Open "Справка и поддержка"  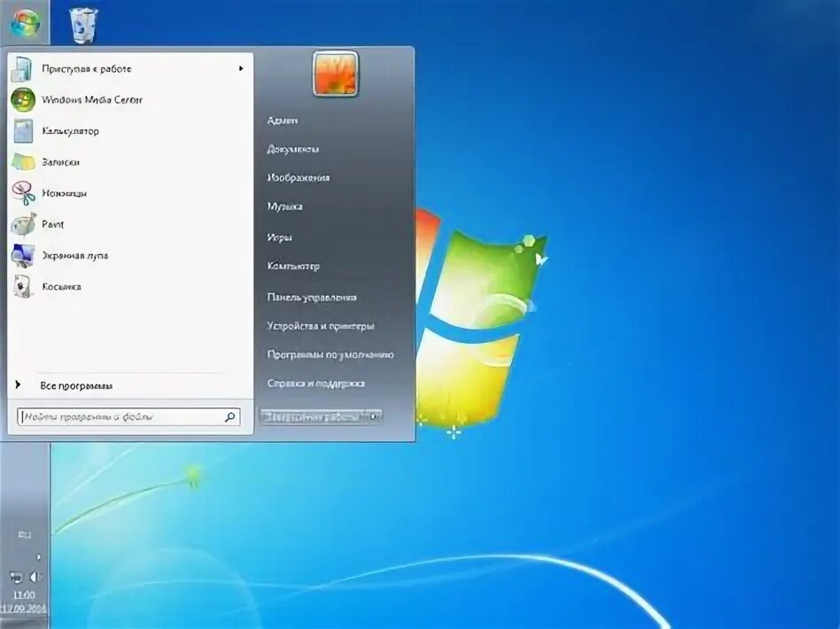coord(315,384)
